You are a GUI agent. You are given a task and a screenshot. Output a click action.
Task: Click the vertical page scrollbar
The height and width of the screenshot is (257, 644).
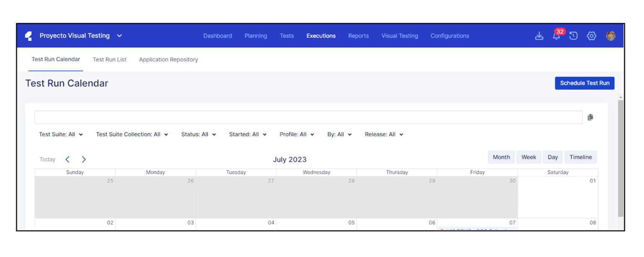(x=621, y=157)
